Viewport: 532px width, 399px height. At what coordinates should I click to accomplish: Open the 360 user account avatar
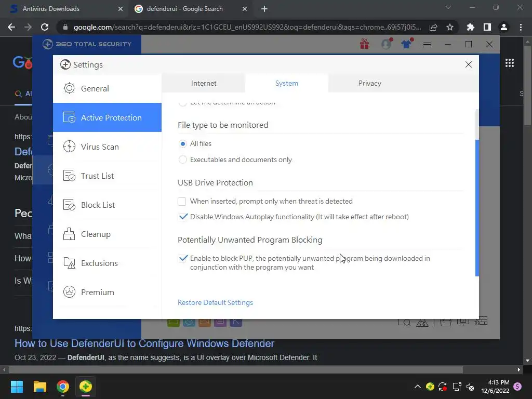click(386, 44)
